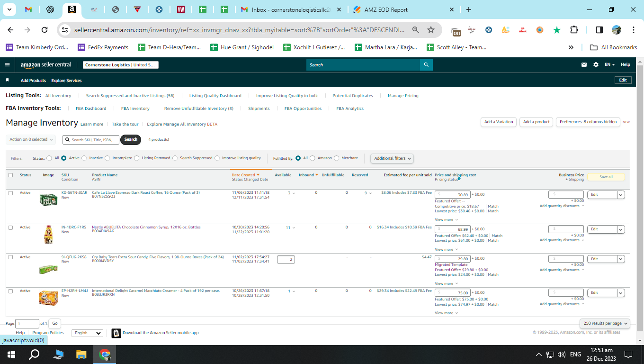Tick the select-all checkbox in table header
Image resolution: width=644 pixels, height=364 pixels.
pyautogui.click(x=11, y=175)
